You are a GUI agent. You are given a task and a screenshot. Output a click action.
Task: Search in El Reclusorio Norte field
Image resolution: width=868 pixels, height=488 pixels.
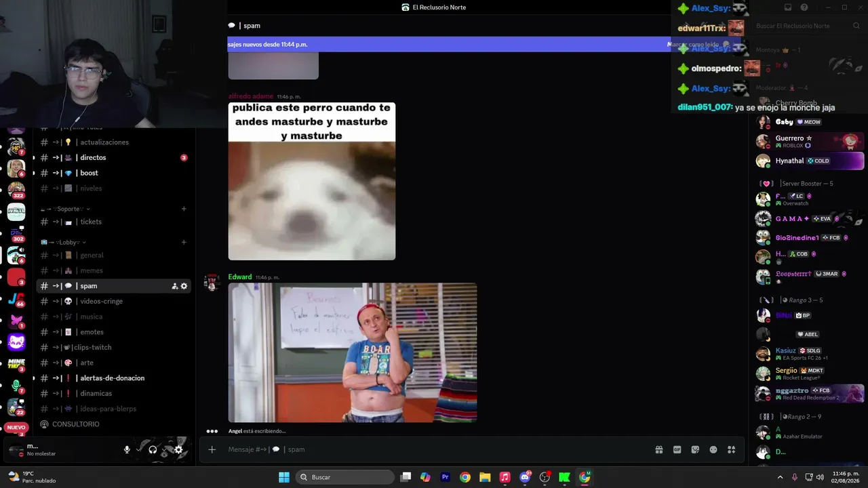pos(808,26)
